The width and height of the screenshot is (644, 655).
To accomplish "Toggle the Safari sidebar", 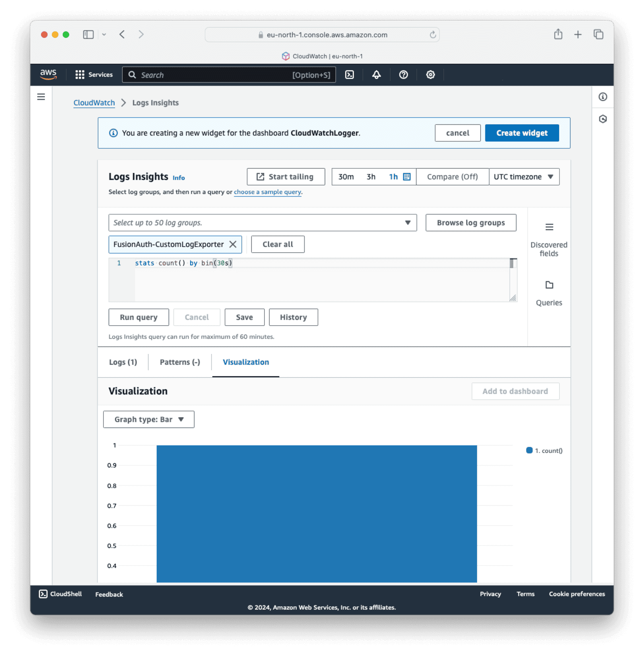I will 88,35.
